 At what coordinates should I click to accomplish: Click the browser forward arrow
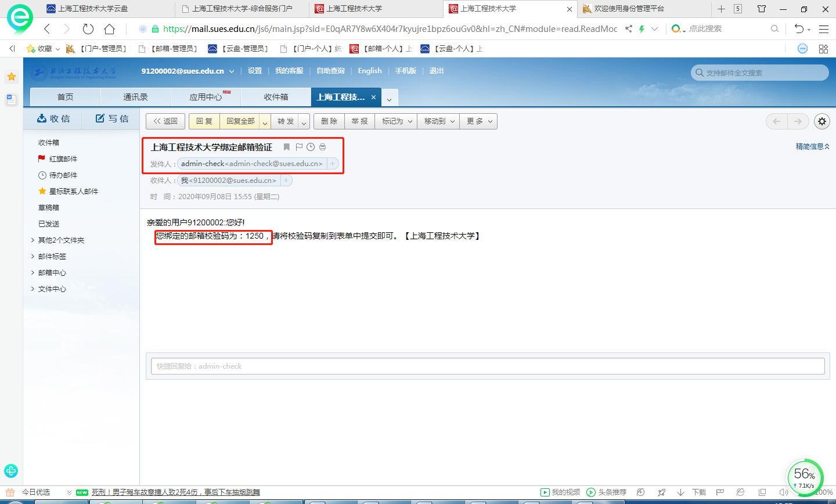coord(67,29)
